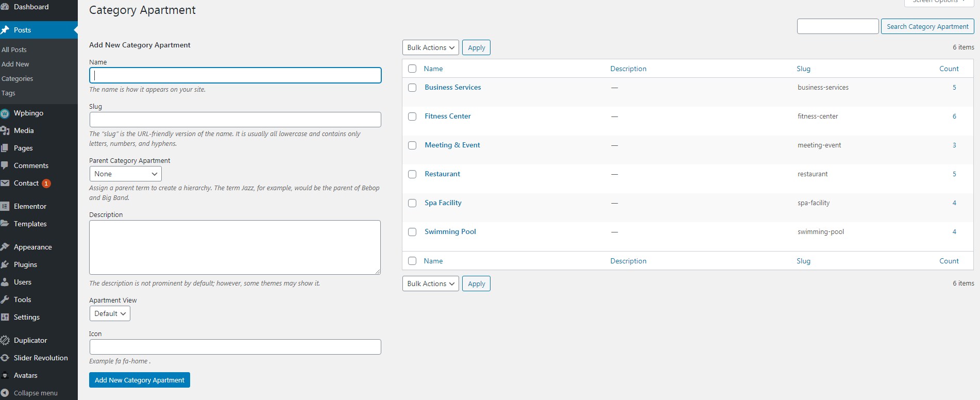The height and width of the screenshot is (400, 980).
Task: Click the Collapse menu arrow icon
Action: tap(5, 393)
